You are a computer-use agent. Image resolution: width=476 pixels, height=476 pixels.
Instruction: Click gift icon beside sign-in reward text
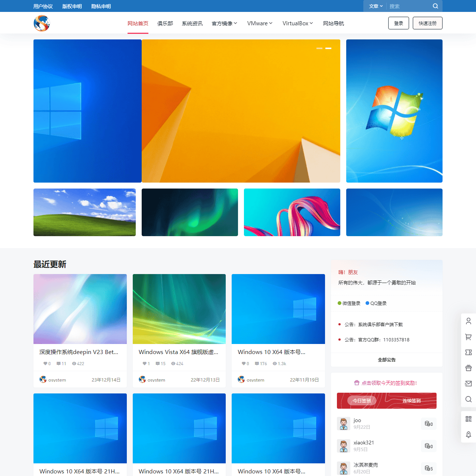click(x=357, y=383)
